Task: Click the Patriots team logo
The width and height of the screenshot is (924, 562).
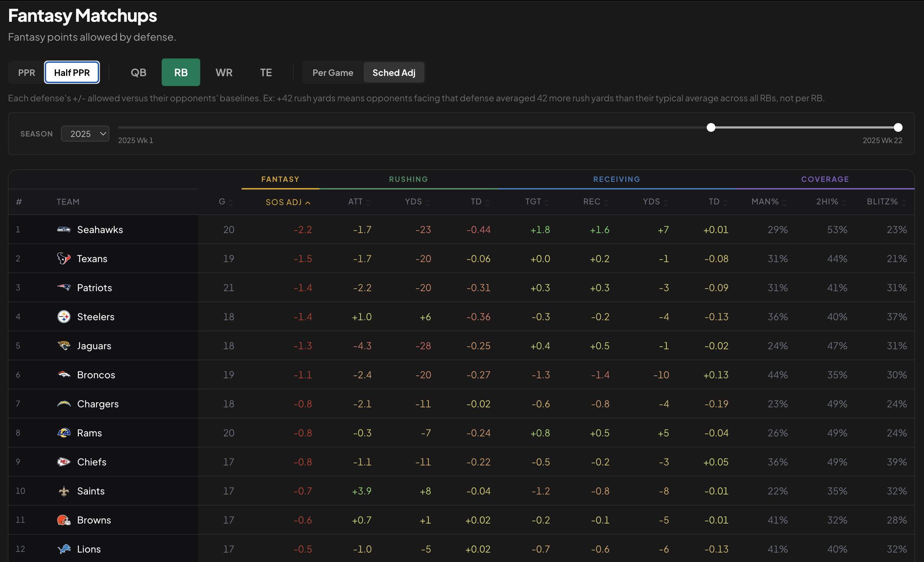Action: 64,288
